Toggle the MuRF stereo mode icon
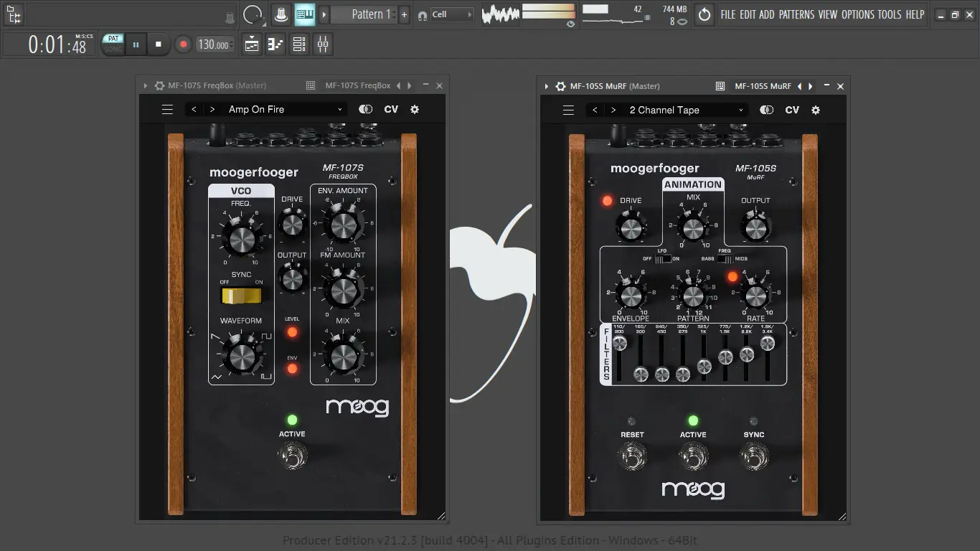The height and width of the screenshot is (551, 980). [x=767, y=110]
